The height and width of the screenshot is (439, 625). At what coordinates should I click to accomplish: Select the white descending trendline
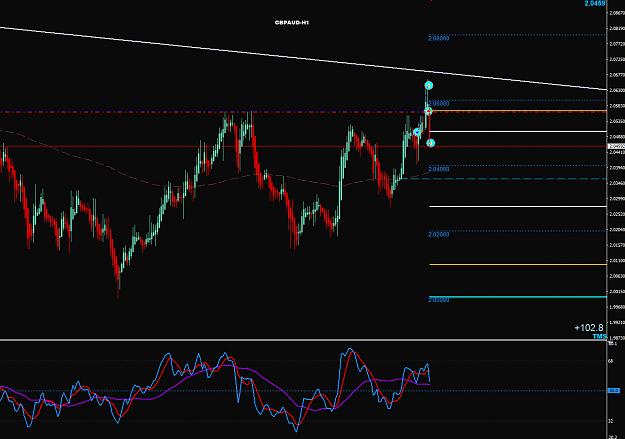303,58
